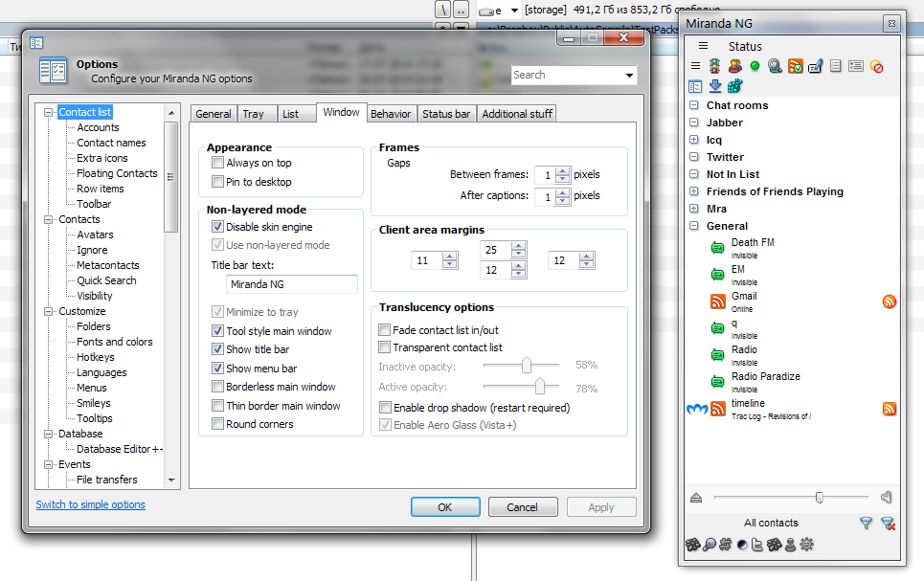Viewport: 924px width, 581px height.
Task: Click Switch to simple options link
Action: (90, 504)
